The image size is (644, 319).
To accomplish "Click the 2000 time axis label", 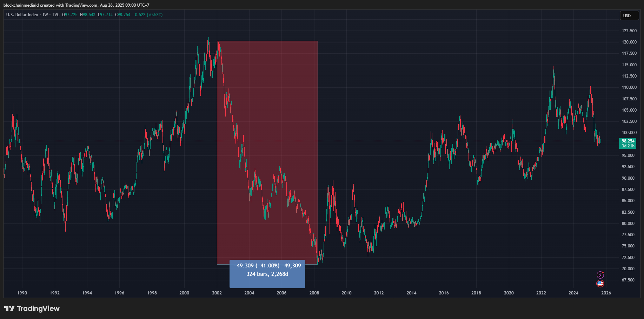I will coord(184,293).
